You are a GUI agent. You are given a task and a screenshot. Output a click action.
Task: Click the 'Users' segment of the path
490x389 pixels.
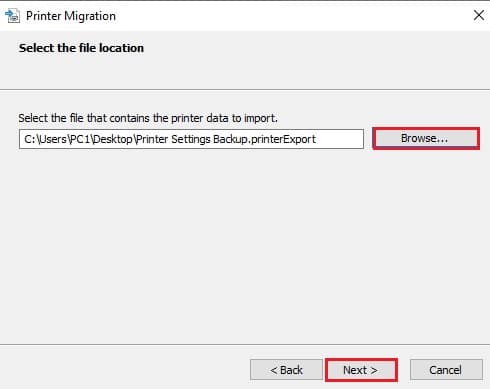pyautogui.click(x=53, y=139)
